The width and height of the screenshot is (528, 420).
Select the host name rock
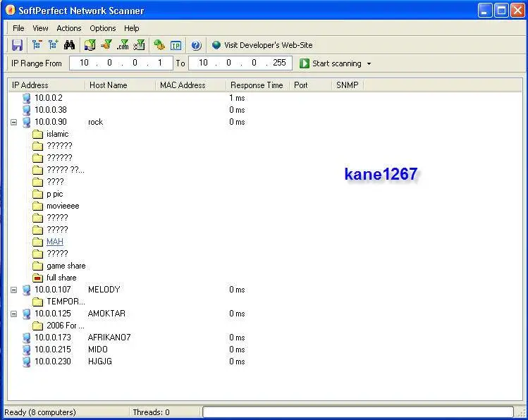tap(95, 122)
